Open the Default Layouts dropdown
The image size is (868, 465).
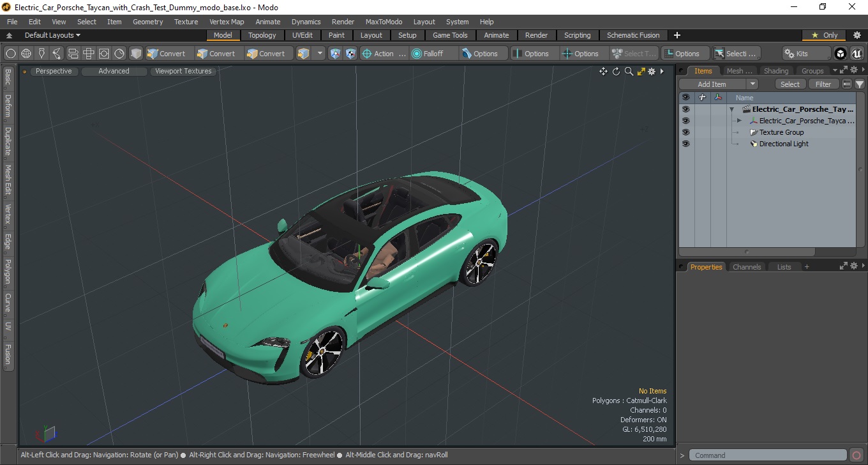click(52, 35)
